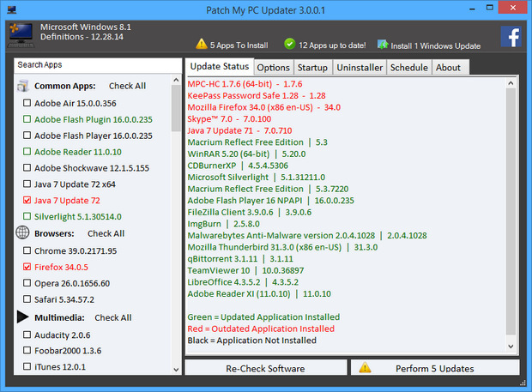Click the Perform 5 Updates button
Screen dimensions: 532x392
pos(435,368)
